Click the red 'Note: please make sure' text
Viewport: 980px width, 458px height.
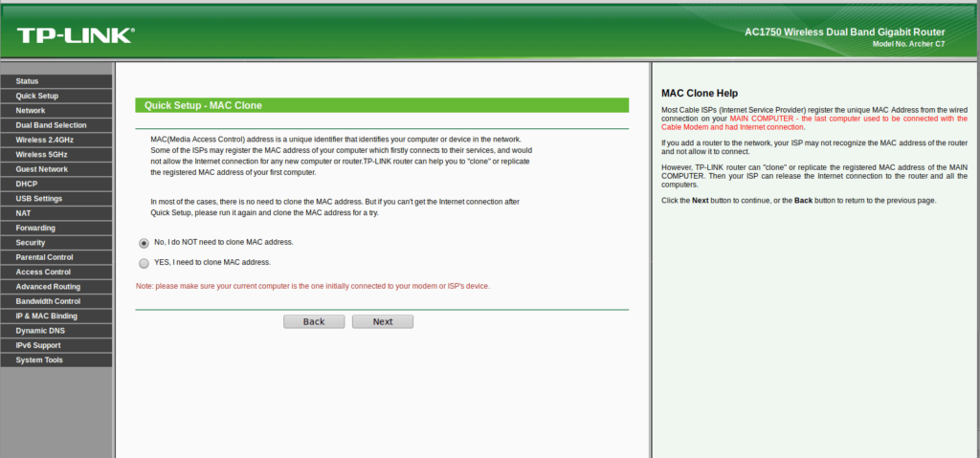coord(313,286)
